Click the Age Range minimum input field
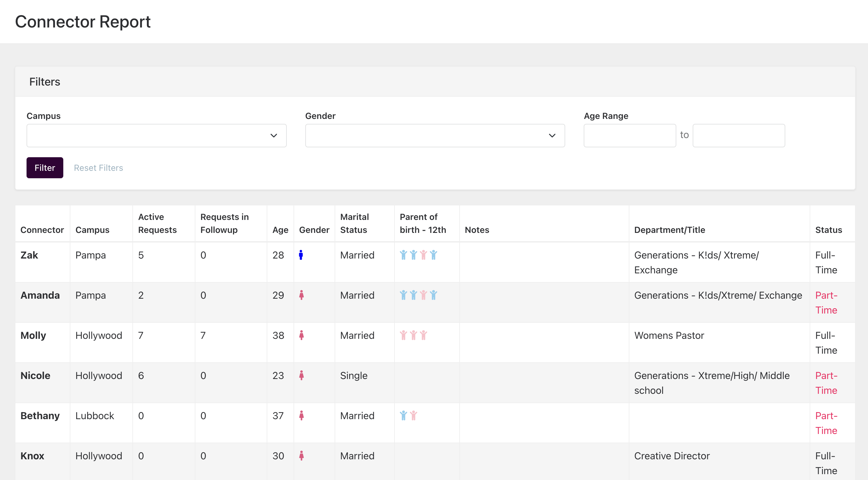The height and width of the screenshot is (480, 868). pos(629,136)
